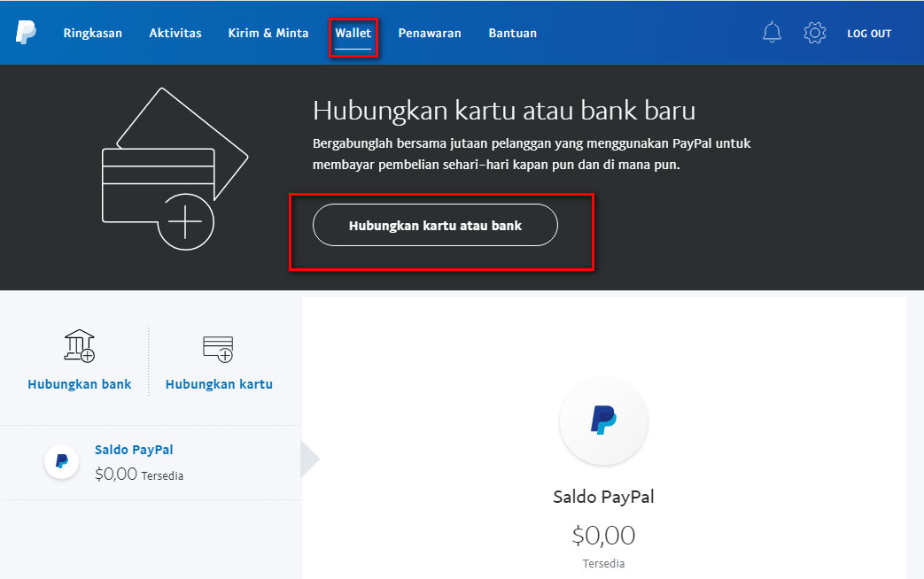924x579 pixels.
Task: Open the Hubungkan bank link
Action: click(x=79, y=384)
